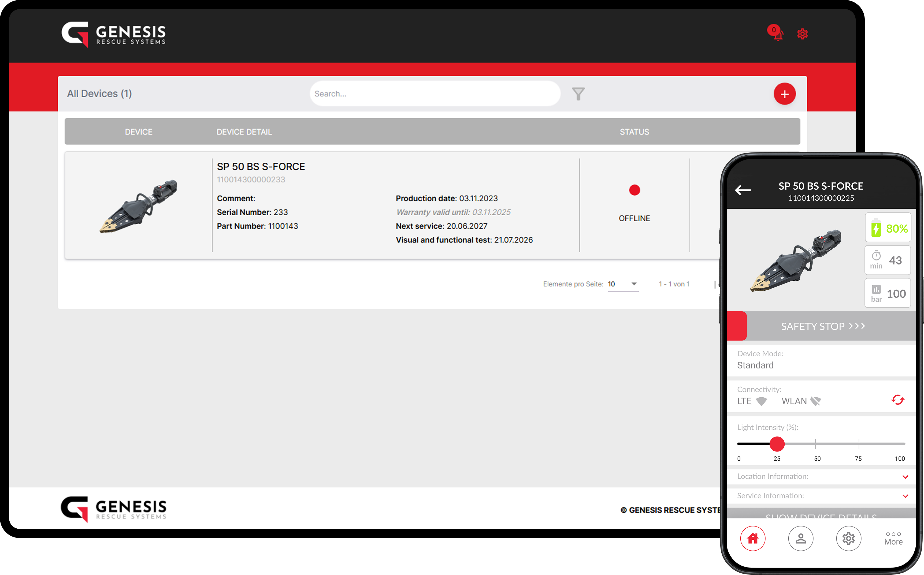
Task: Click the red OFFLINE status dot
Action: pos(634,190)
